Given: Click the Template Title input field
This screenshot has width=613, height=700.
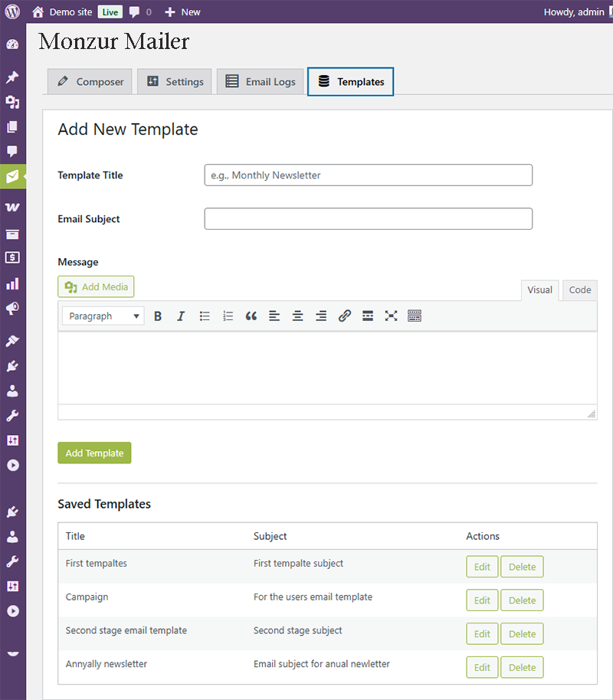Looking at the screenshot, I should (368, 175).
